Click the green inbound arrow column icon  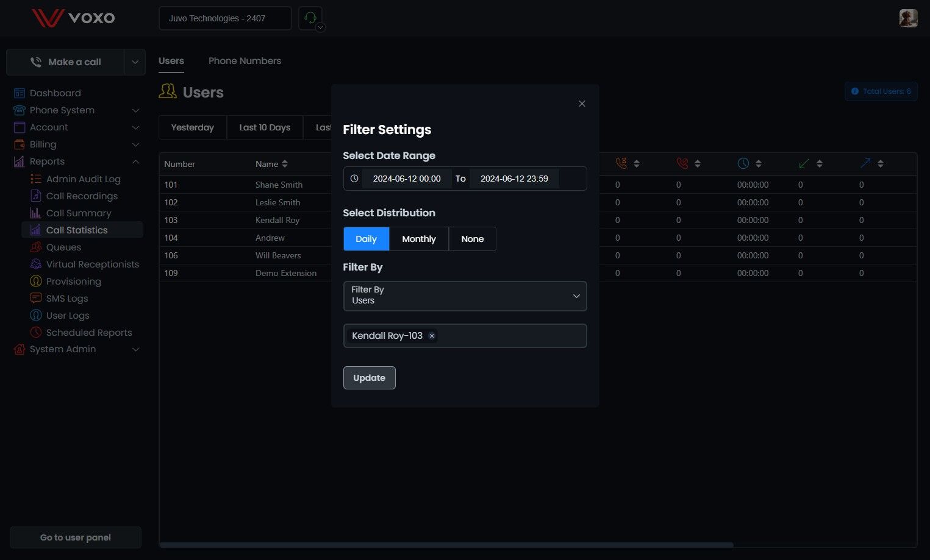coord(804,163)
